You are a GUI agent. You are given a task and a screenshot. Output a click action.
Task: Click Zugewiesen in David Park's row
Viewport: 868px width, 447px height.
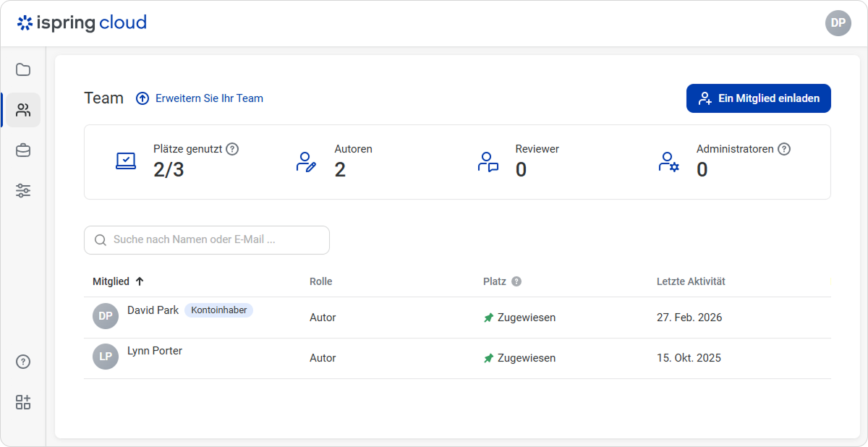(527, 318)
